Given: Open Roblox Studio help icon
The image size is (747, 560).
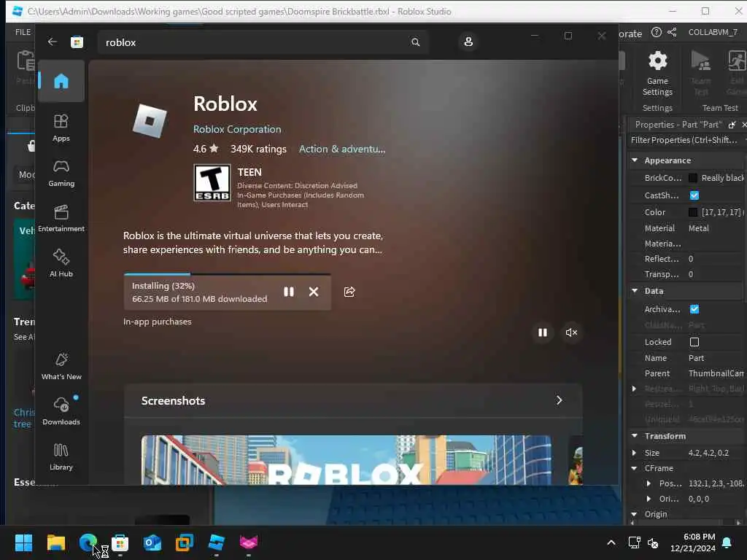Looking at the screenshot, I should tap(656, 32).
